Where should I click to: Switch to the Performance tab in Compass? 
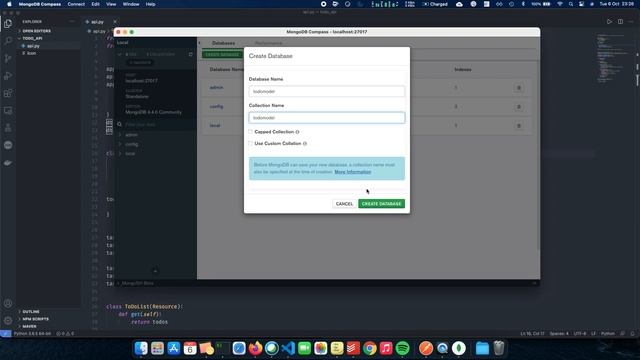(268, 43)
